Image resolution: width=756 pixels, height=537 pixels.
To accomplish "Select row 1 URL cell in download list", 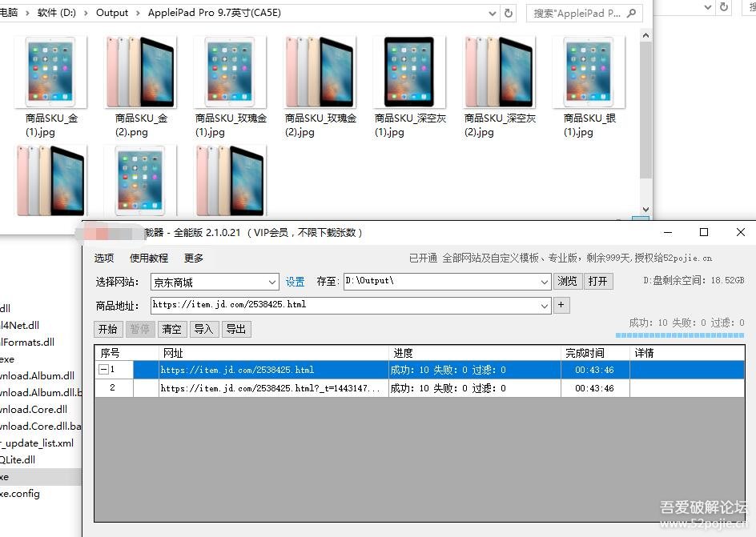I will tap(273, 370).
